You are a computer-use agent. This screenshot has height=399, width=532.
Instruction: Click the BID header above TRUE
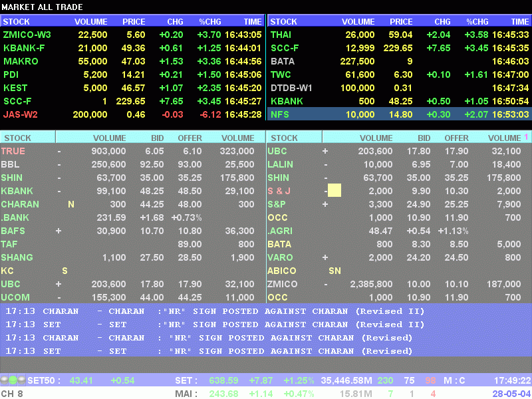click(158, 138)
